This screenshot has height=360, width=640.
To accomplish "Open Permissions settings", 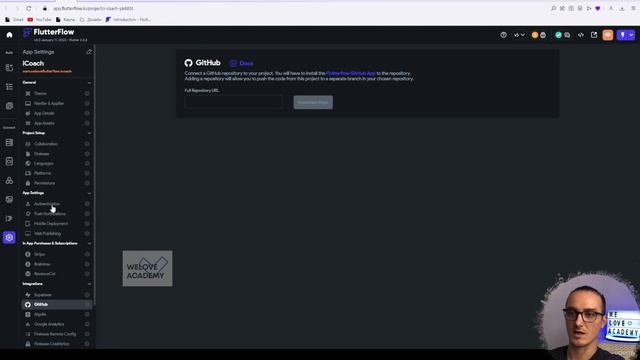I will pos(57,183).
